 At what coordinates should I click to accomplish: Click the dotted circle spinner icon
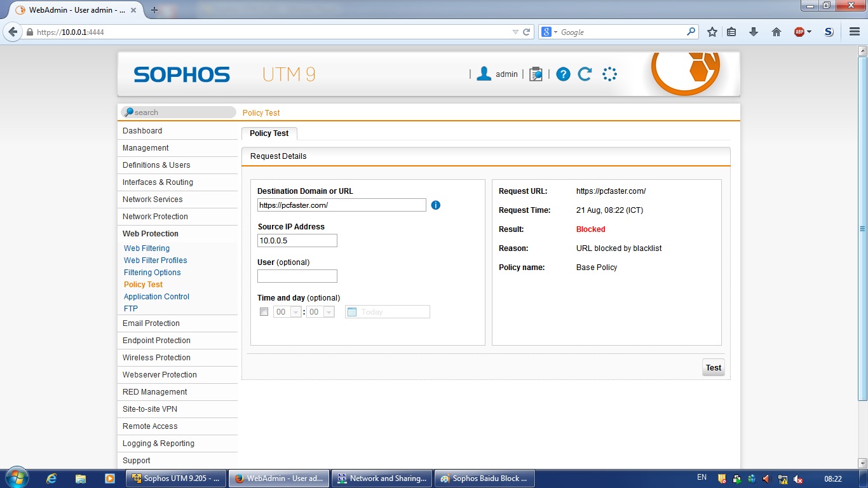[x=609, y=74]
